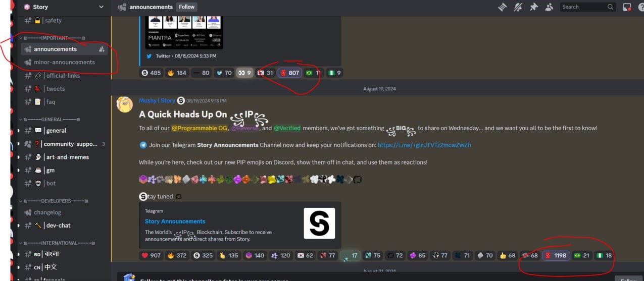644x281 pixels.
Task: Open the Story Announcements embed title link
Action: [x=175, y=221]
